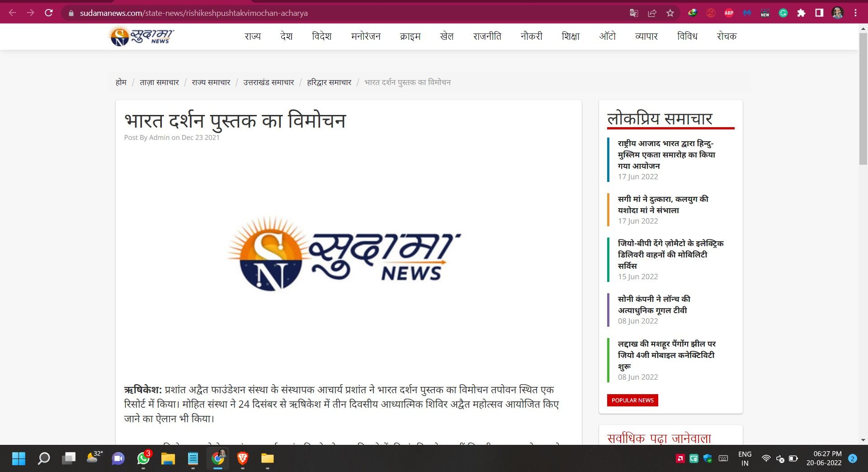The image size is (868, 472).
Task: Open the Chrome three-dot menu
Action: coord(855,13)
